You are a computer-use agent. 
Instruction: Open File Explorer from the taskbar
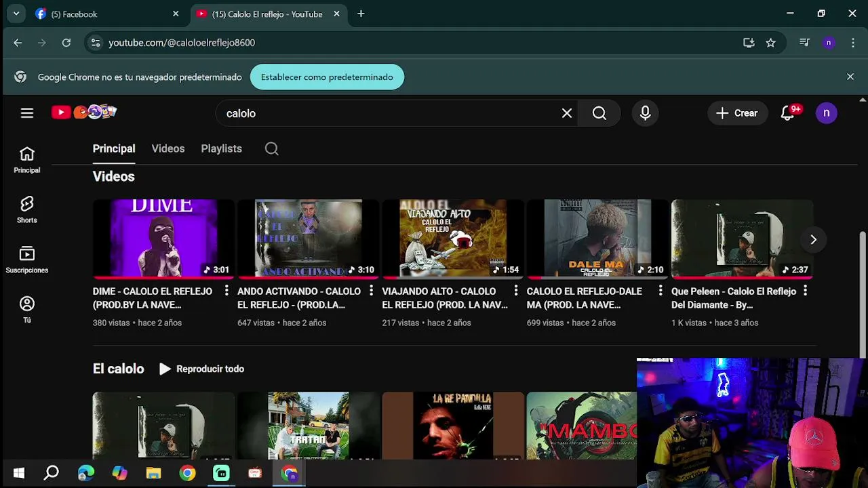[153, 473]
